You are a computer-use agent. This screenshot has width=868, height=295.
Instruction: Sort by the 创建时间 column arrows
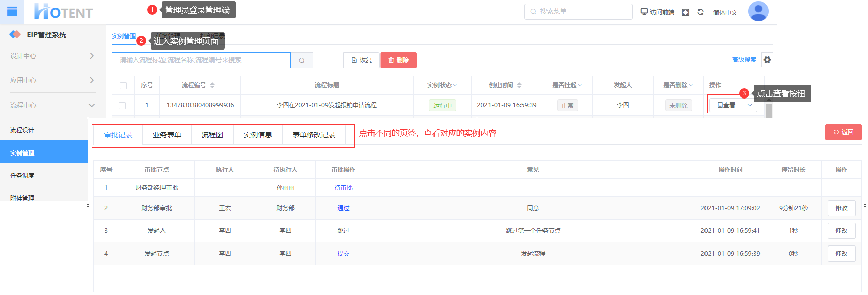[x=519, y=85]
